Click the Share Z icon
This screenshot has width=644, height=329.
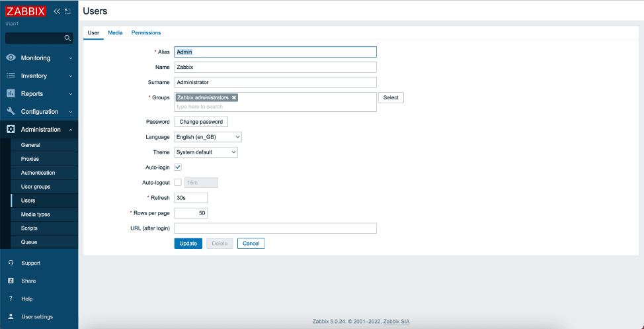click(x=11, y=281)
